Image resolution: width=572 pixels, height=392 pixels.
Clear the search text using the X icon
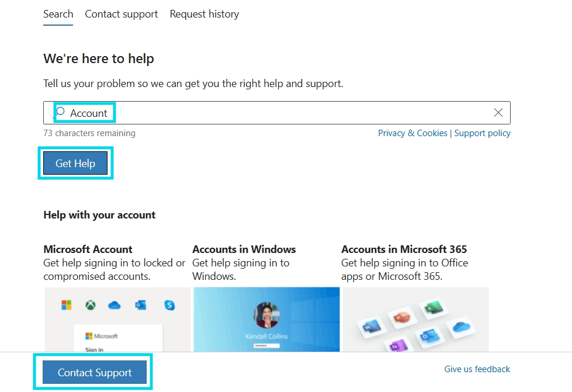498,113
